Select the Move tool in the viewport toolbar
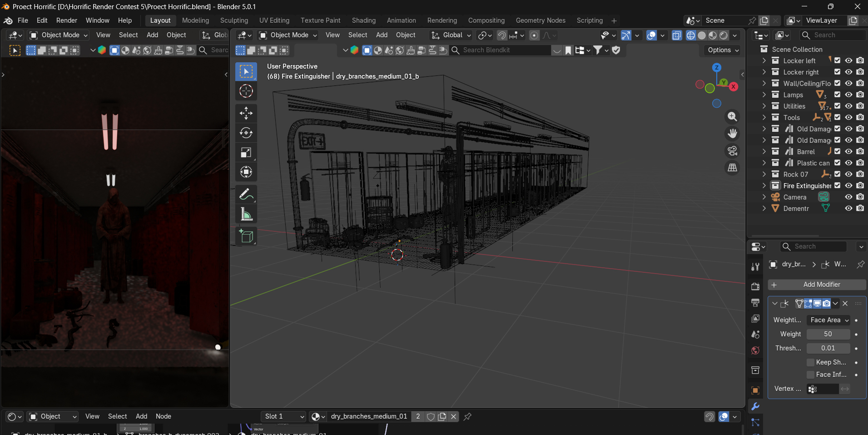 (246, 113)
